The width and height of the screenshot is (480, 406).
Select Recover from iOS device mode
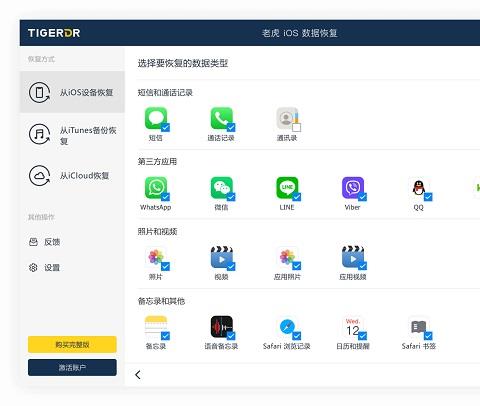(72, 92)
